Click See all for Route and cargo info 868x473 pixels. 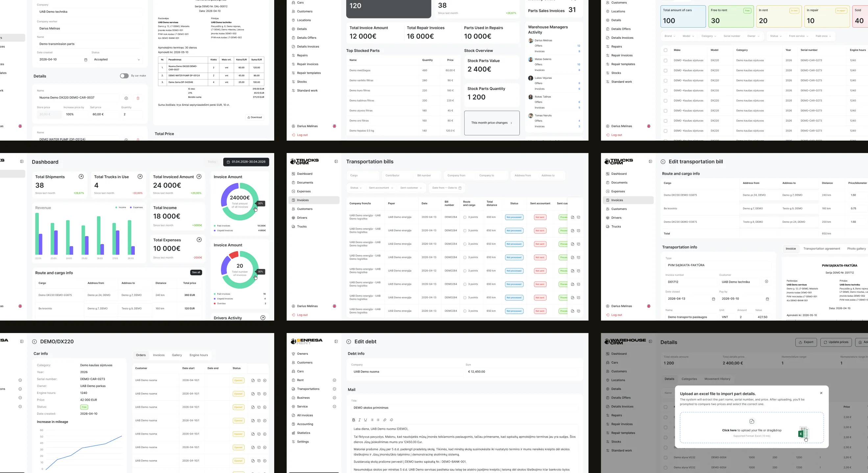tap(196, 272)
